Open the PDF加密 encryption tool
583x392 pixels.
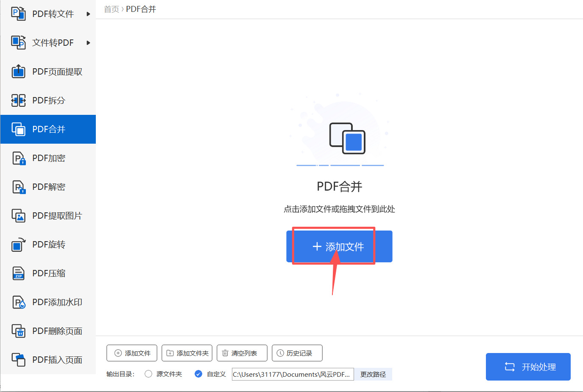tap(48, 158)
